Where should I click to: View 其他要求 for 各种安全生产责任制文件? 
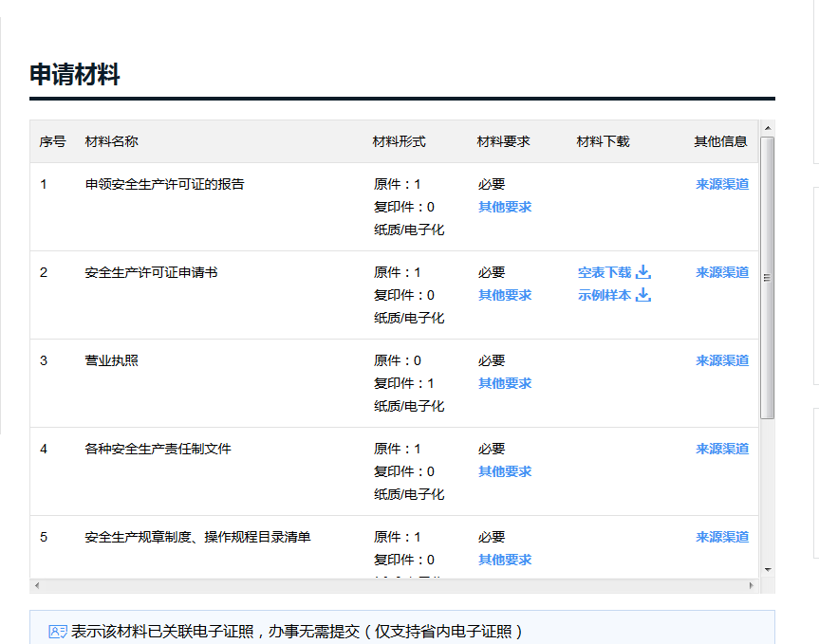(x=505, y=471)
